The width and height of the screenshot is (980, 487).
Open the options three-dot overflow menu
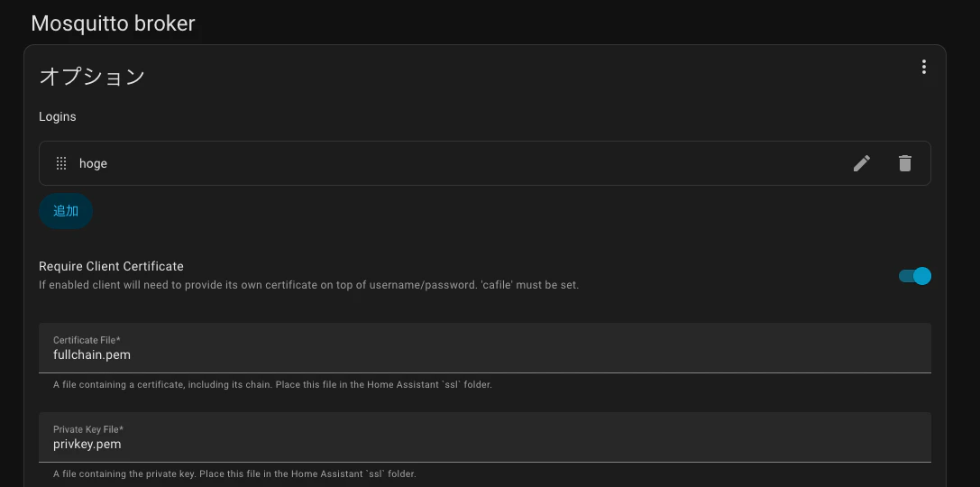click(x=924, y=67)
